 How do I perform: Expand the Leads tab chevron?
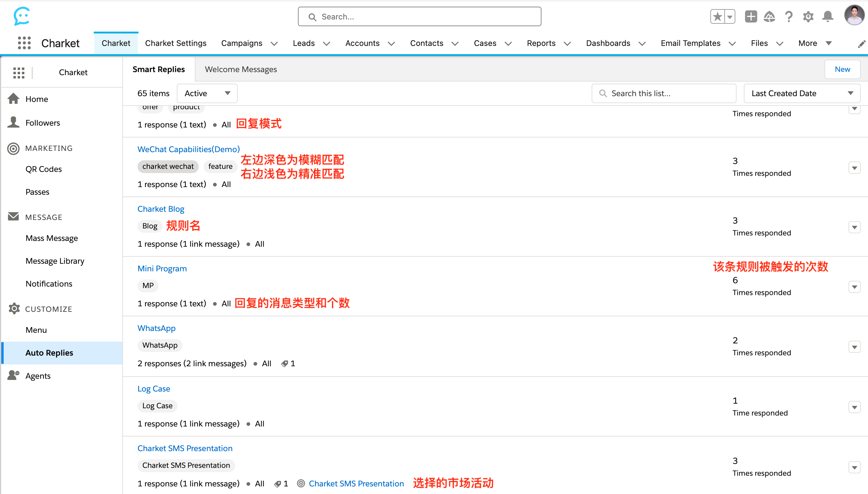[326, 44]
